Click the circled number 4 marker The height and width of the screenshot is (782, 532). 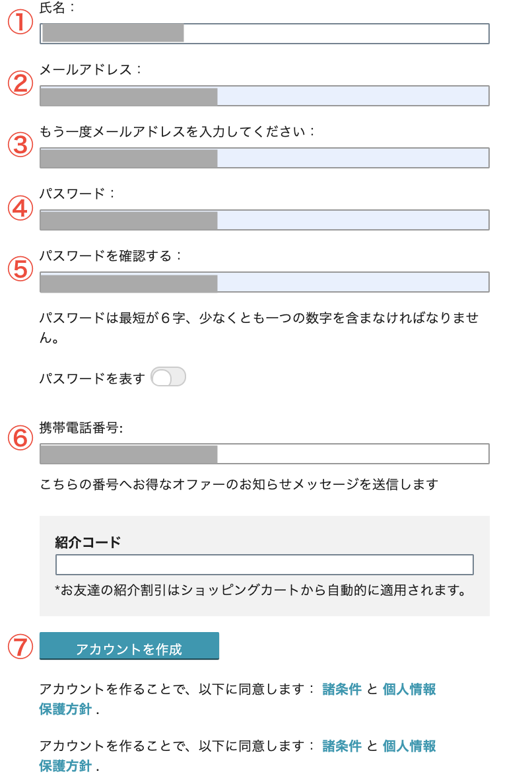click(20, 208)
